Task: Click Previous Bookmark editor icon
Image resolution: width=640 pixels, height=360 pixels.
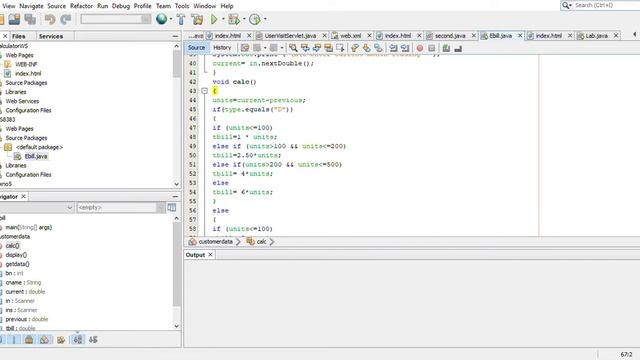Action: [x=355, y=48]
